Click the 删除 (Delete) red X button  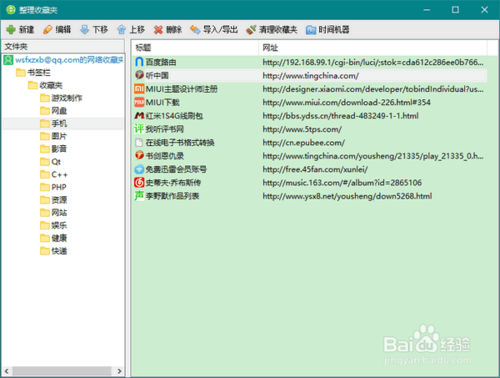pos(168,30)
